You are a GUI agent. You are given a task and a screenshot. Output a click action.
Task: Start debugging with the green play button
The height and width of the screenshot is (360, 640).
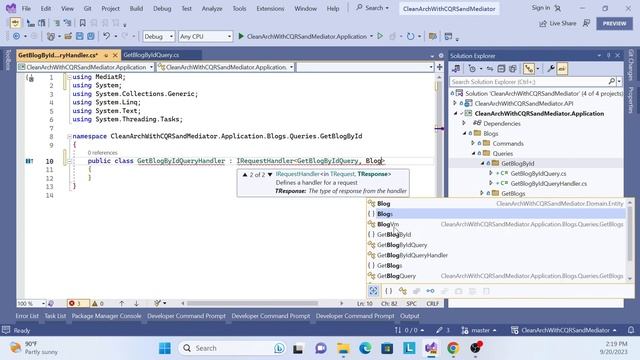pos(241,36)
